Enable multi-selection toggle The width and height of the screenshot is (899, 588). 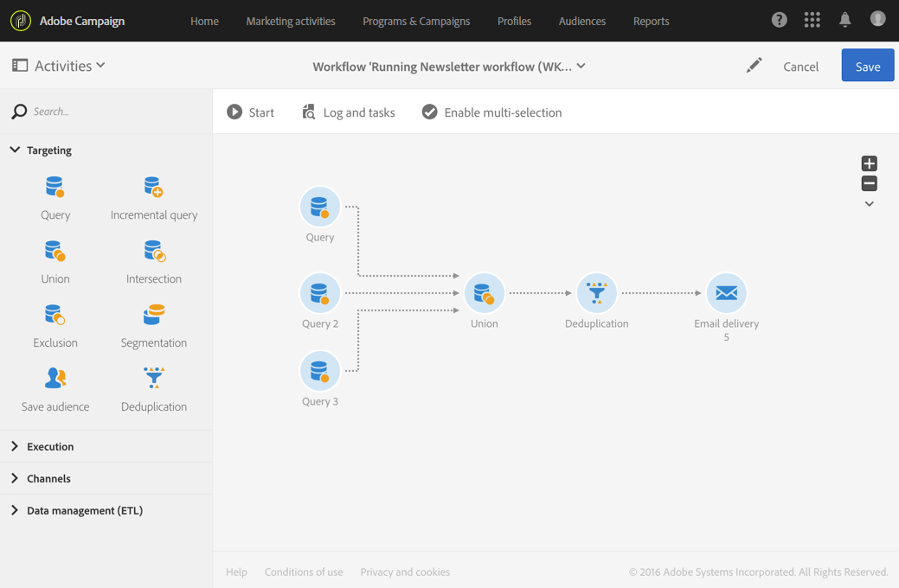tap(492, 112)
